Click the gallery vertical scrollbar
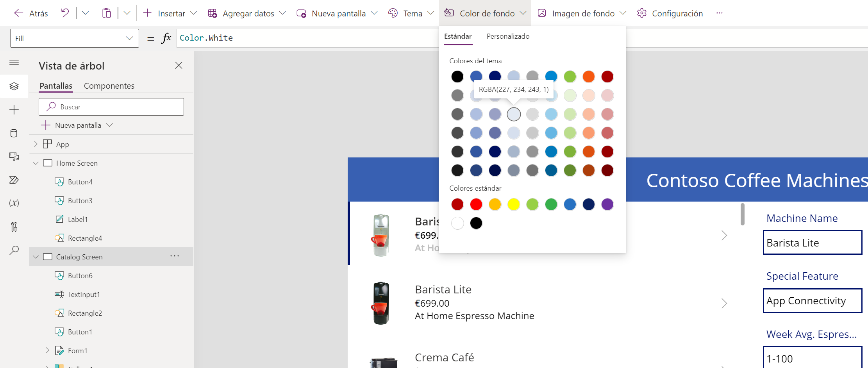This screenshot has height=368, width=868. pos(742,214)
